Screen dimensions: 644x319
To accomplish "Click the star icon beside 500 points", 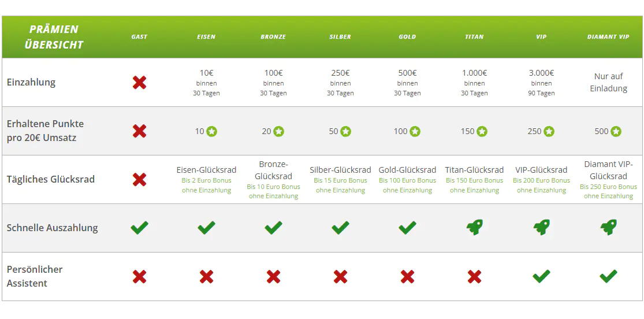I will 616,132.
